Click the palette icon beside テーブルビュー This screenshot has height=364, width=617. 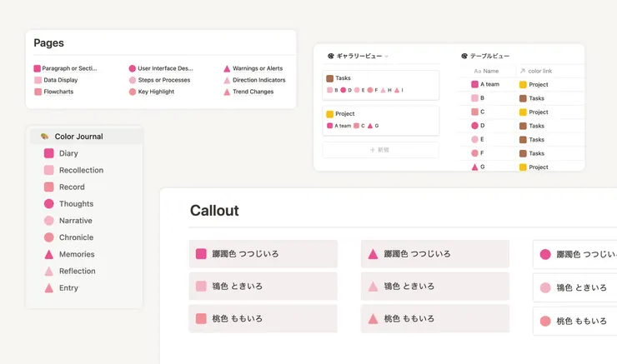464,56
